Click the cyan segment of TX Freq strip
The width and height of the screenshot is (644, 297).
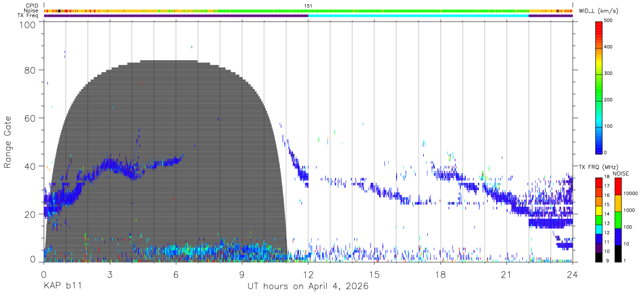(x=418, y=16)
